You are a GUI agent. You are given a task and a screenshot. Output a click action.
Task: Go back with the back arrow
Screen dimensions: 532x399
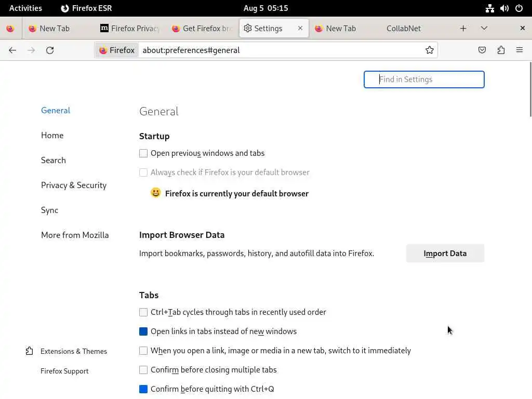click(12, 50)
